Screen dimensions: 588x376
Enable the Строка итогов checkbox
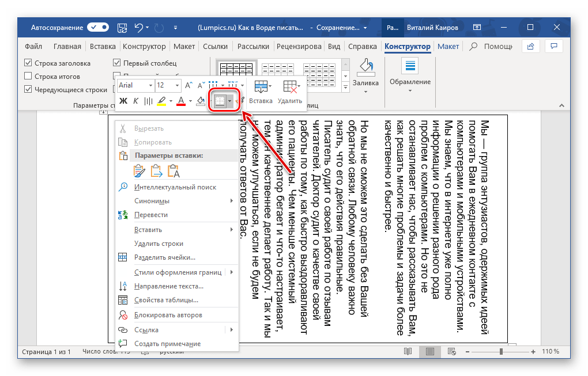[28, 77]
